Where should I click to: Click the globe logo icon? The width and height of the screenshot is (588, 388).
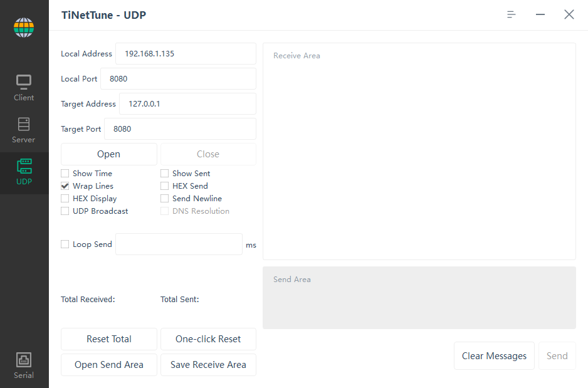[24, 27]
